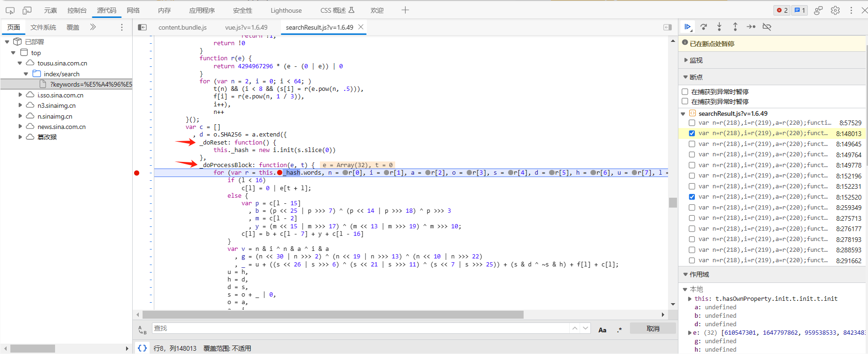
Task: Open the vue.js?v=1.6.49 file tab
Action: click(x=246, y=27)
